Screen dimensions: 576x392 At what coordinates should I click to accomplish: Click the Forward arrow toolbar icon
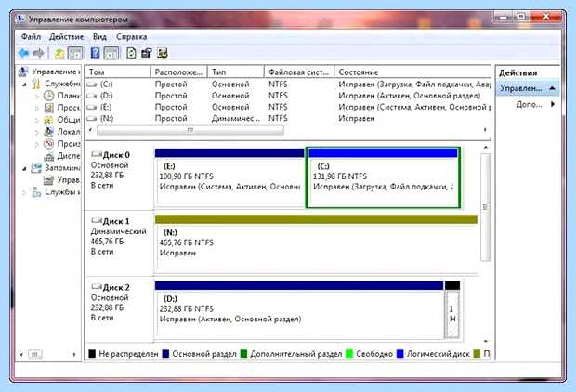[x=39, y=53]
